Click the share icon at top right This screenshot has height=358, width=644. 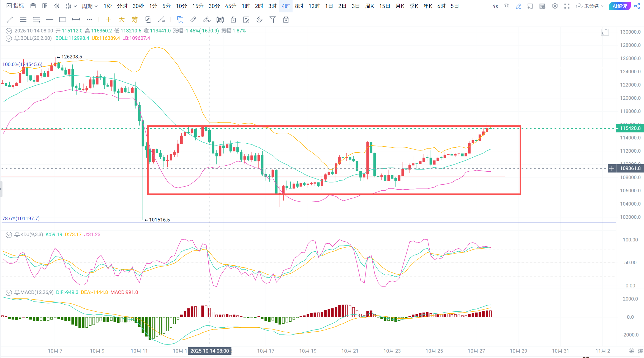click(637, 6)
